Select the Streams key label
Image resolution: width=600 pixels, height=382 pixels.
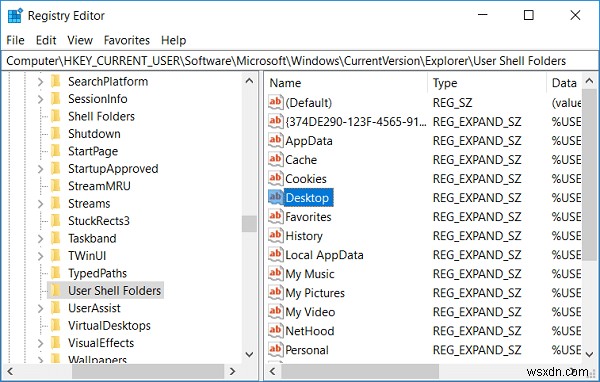[x=89, y=204]
